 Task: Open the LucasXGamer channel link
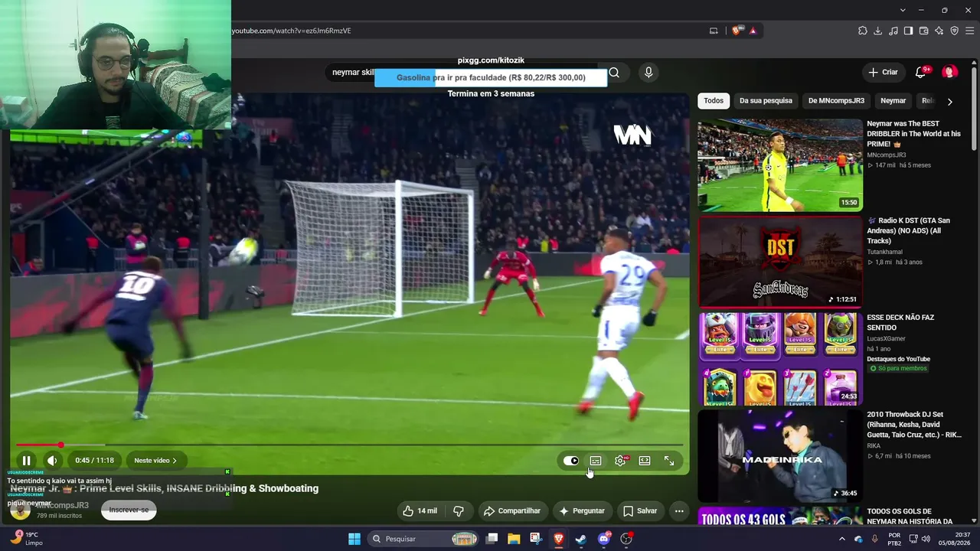886,338
